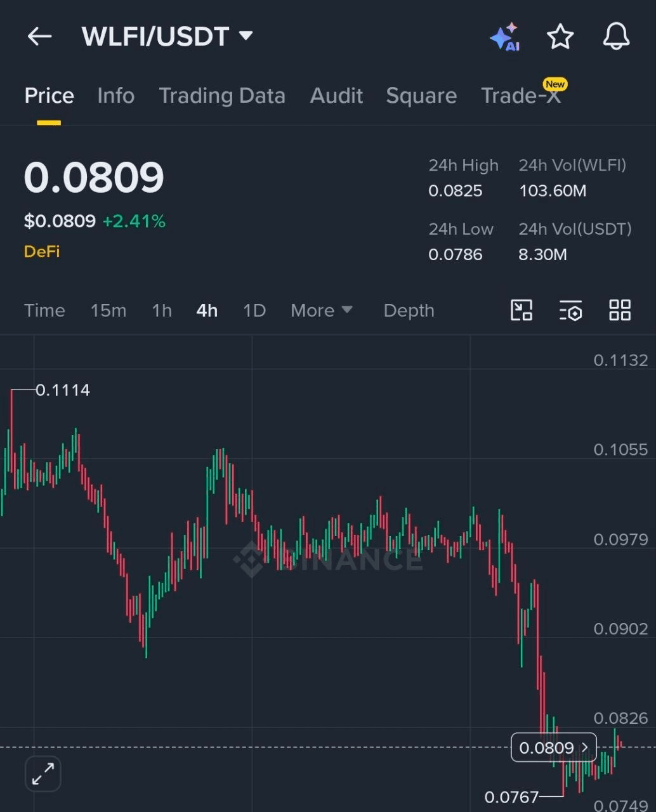The image size is (656, 812).
Task: Open the Trade-X tab
Action: point(521,96)
